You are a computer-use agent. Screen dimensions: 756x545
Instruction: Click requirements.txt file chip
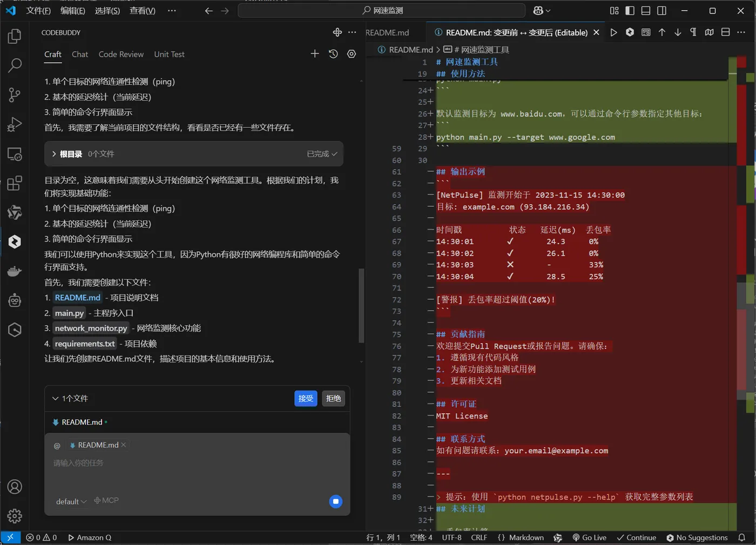(x=85, y=344)
